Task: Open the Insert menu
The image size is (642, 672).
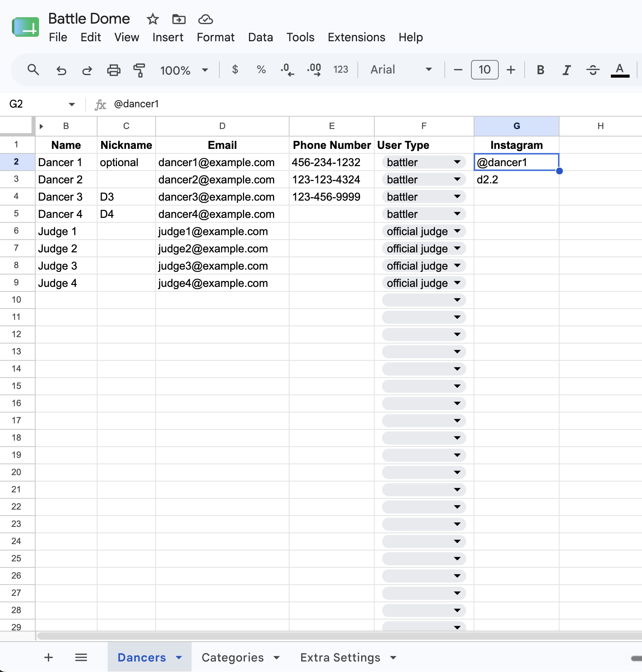Action: point(168,37)
